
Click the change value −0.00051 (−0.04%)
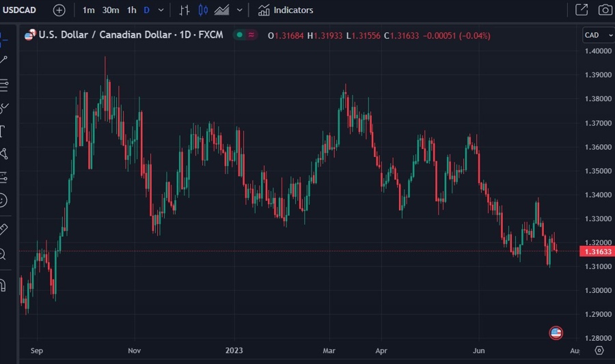456,36
